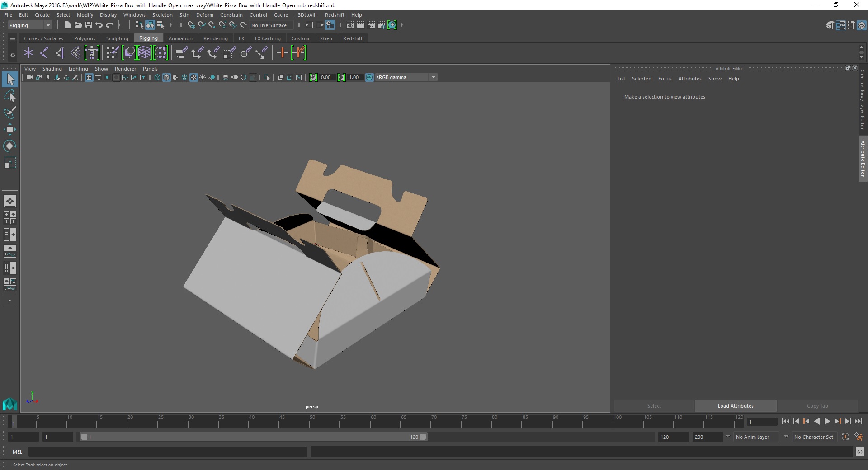Open the sRGB gamma view transform dropdown

tap(406, 77)
